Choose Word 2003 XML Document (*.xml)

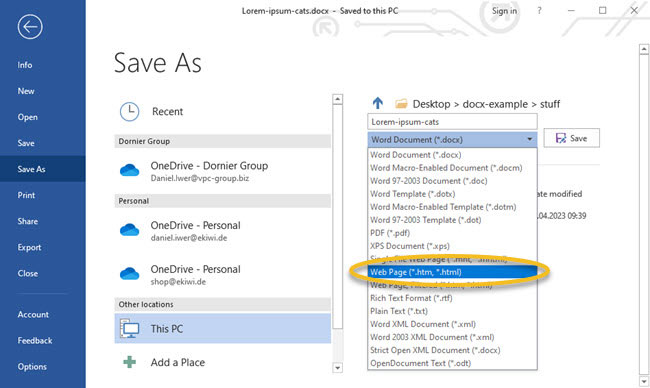click(x=452, y=337)
